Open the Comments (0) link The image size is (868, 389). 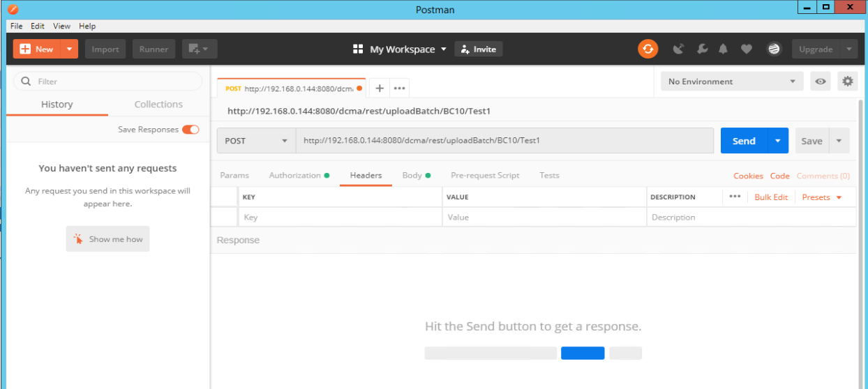click(x=823, y=176)
